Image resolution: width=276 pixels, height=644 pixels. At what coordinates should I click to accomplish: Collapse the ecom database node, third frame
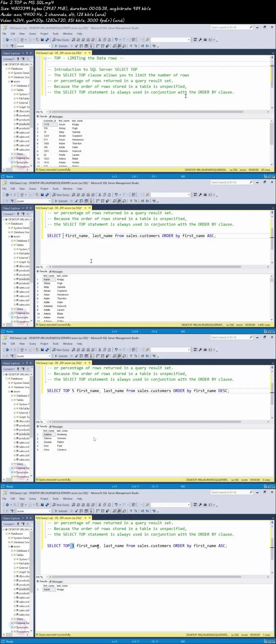pyautogui.click(x=9, y=391)
